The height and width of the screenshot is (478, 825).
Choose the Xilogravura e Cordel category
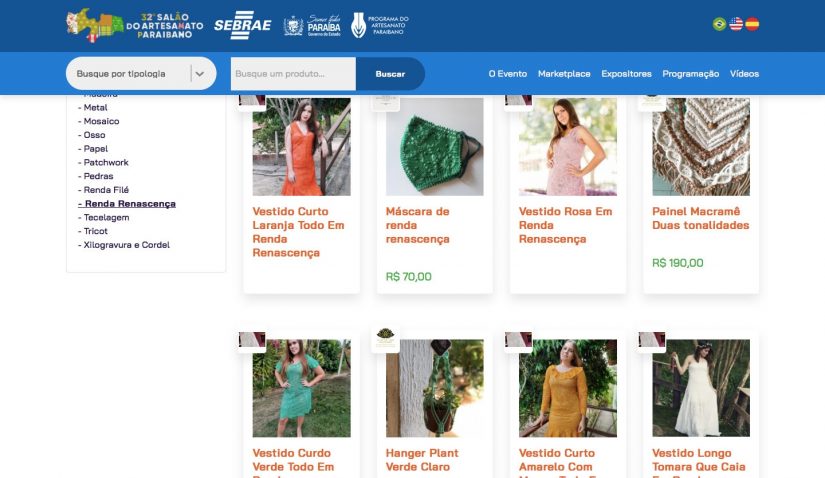[x=126, y=245]
